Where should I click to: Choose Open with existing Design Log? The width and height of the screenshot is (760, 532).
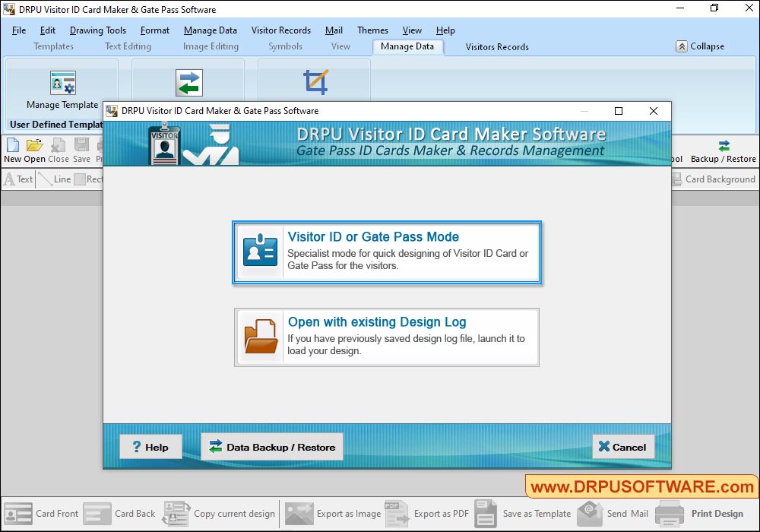(x=387, y=337)
